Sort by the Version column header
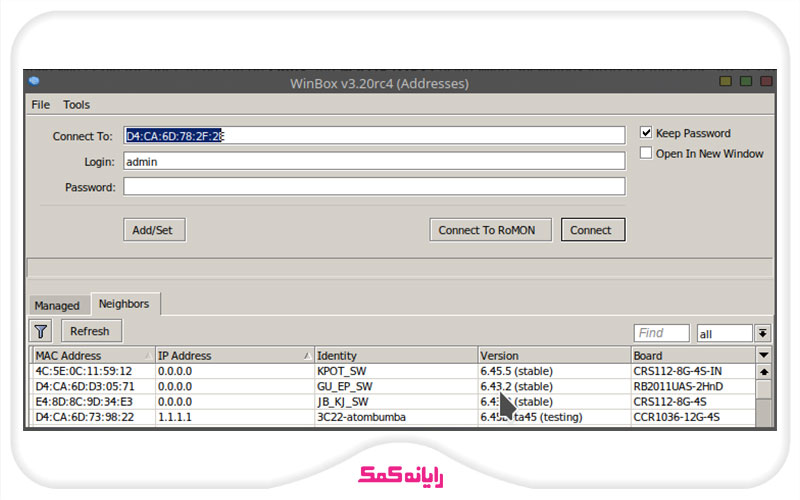The image size is (800, 500). (x=555, y=356)
